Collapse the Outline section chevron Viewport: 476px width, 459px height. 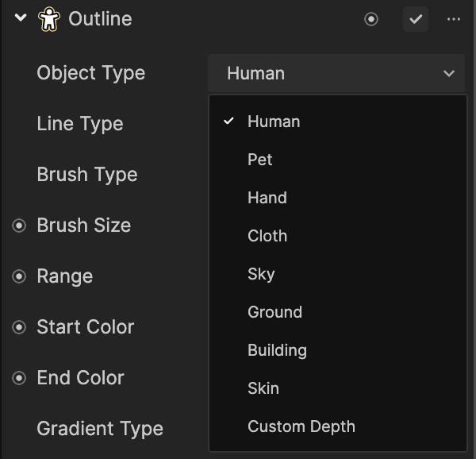[21, 18]
